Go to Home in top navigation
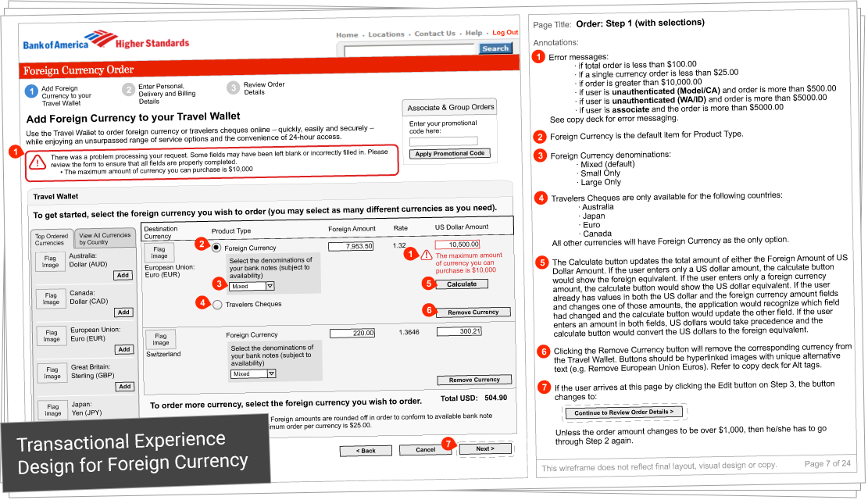Viewport: 868px width, 500px height. (x=347, y=35)
